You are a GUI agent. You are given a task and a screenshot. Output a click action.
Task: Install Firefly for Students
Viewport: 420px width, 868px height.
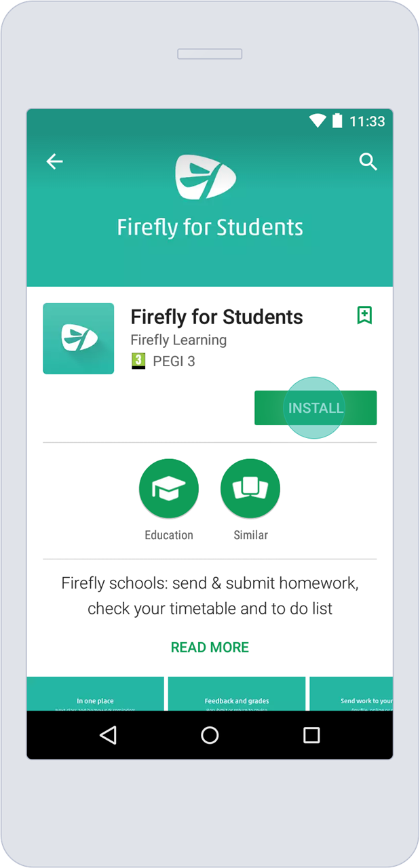(316, 408)
